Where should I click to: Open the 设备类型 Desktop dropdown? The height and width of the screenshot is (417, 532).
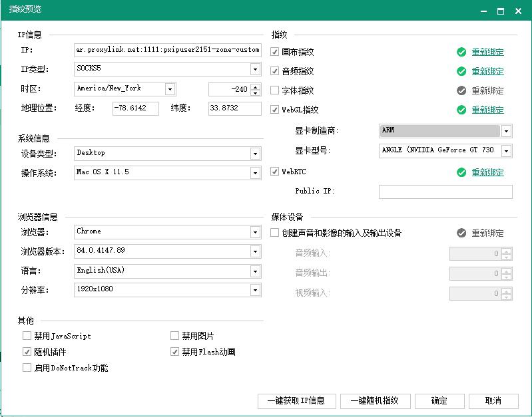point(255,154)
